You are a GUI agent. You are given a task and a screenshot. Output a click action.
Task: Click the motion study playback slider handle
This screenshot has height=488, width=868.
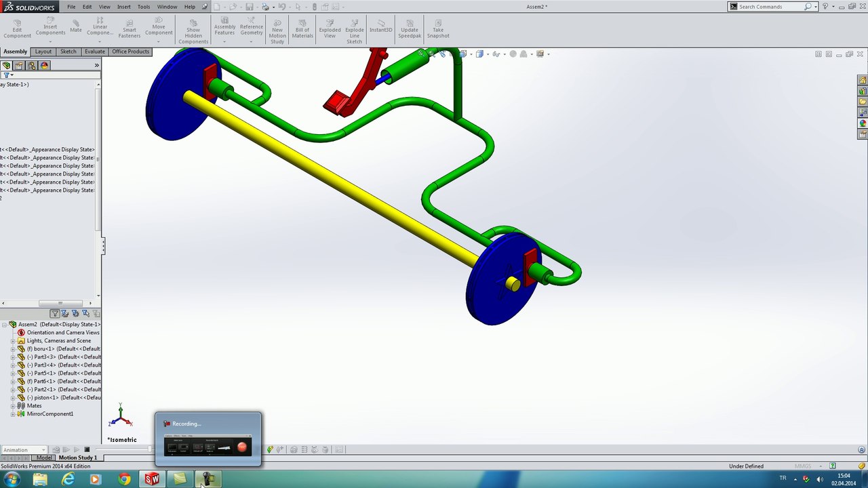click(151, 449)
